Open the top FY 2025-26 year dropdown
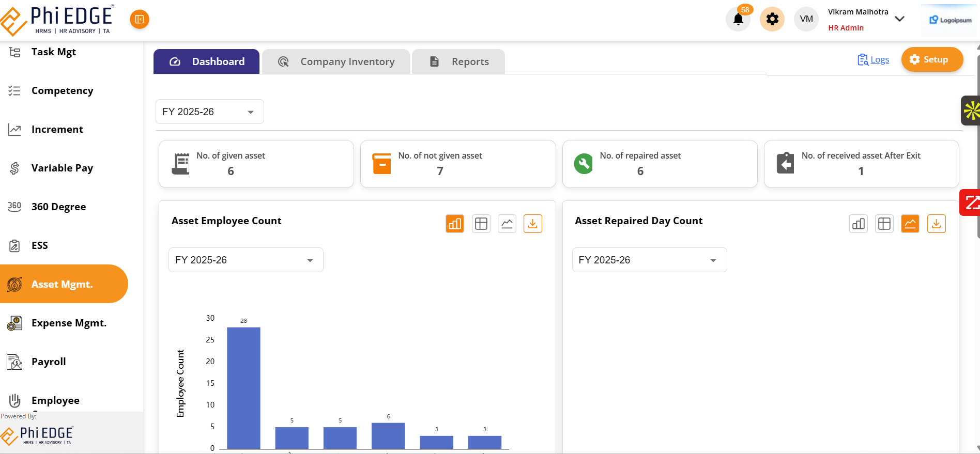 [209, 112]
